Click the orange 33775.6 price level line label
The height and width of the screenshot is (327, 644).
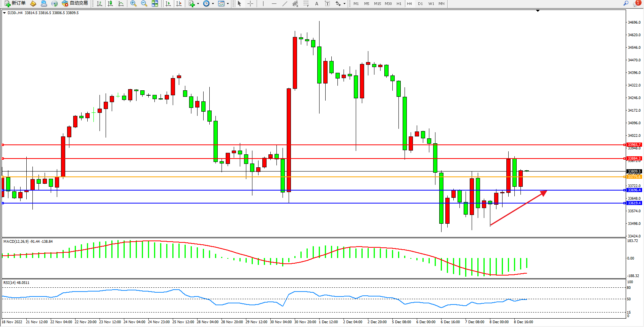pos(634,177)
